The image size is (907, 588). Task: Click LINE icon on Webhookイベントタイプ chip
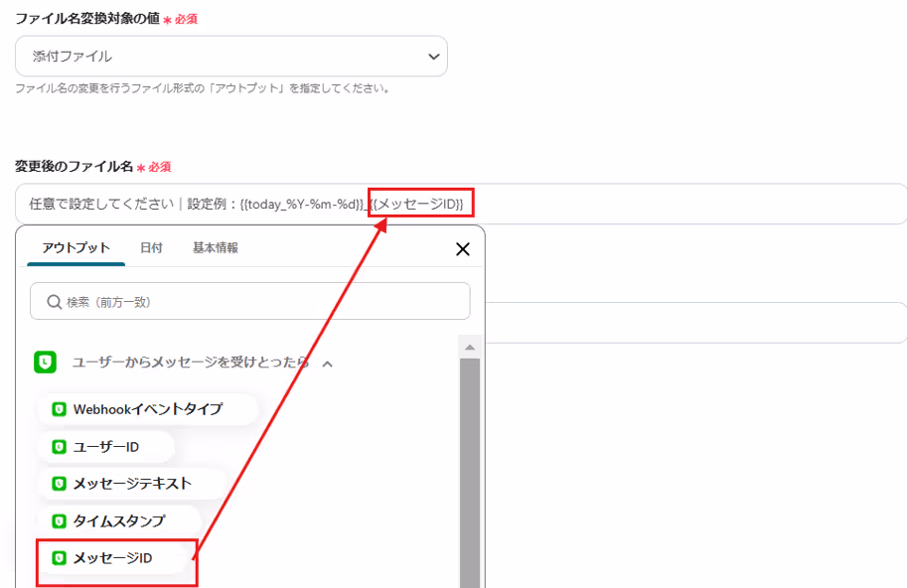pos(59,409)
